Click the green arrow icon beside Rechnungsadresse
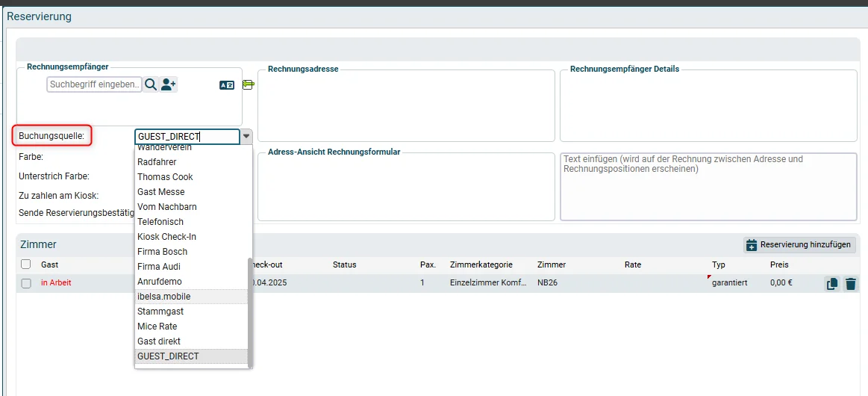 click(x=248, y=84)
